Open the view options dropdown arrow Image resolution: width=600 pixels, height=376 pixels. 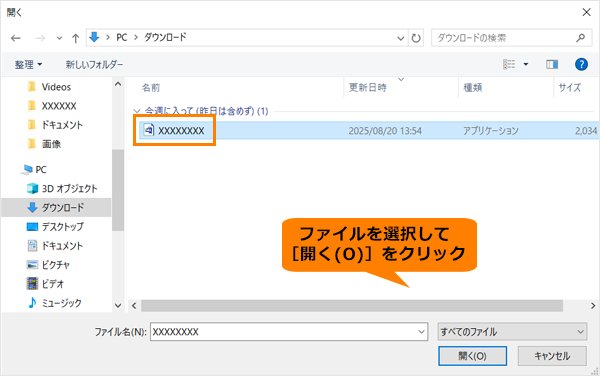click(526, 64)
